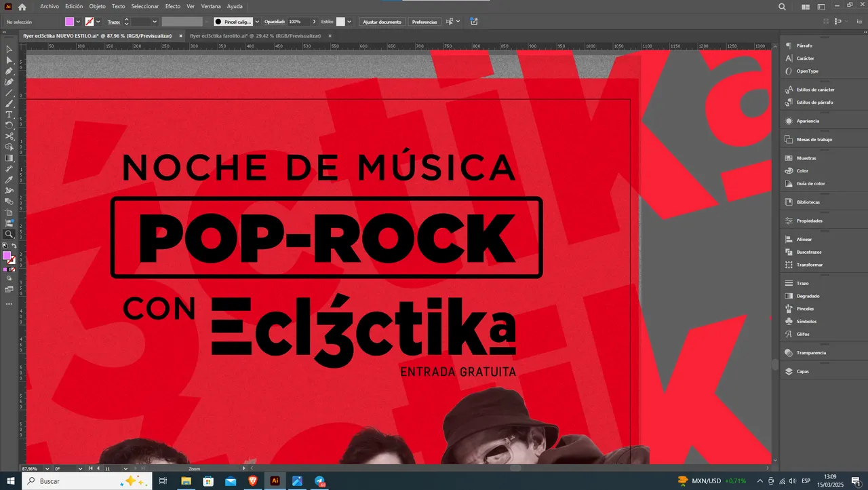Close the farolito.ai document tab
This screenshot has height=490, width=868.
pos(330,35)
